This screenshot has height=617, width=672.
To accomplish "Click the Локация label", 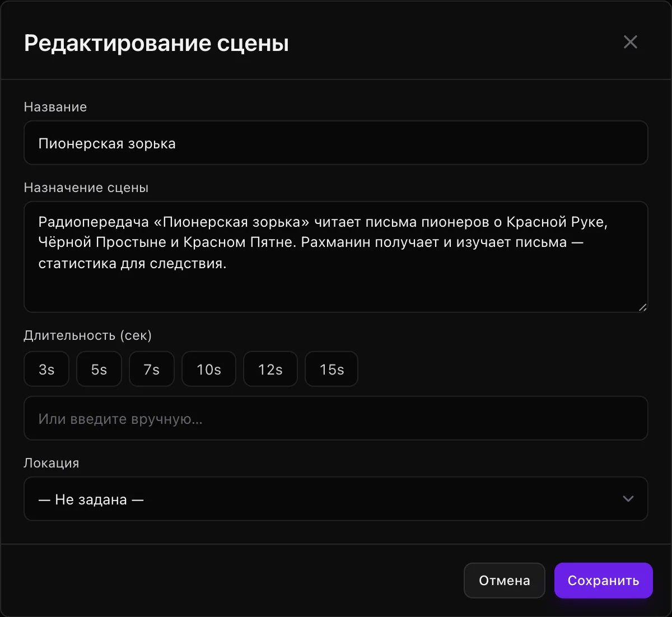I will pyautogui.click(x=52, y=463).
